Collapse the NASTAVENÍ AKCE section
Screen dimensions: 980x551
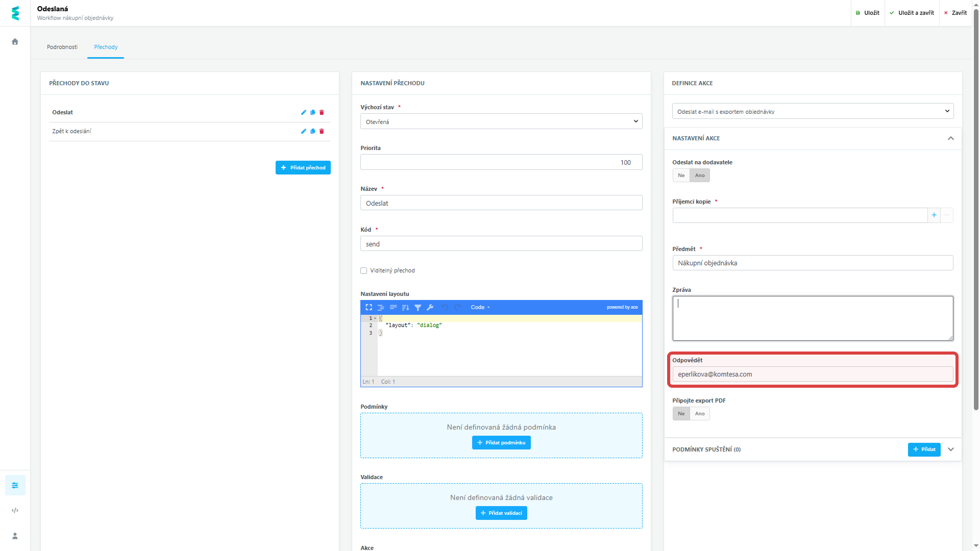(951, 138)
